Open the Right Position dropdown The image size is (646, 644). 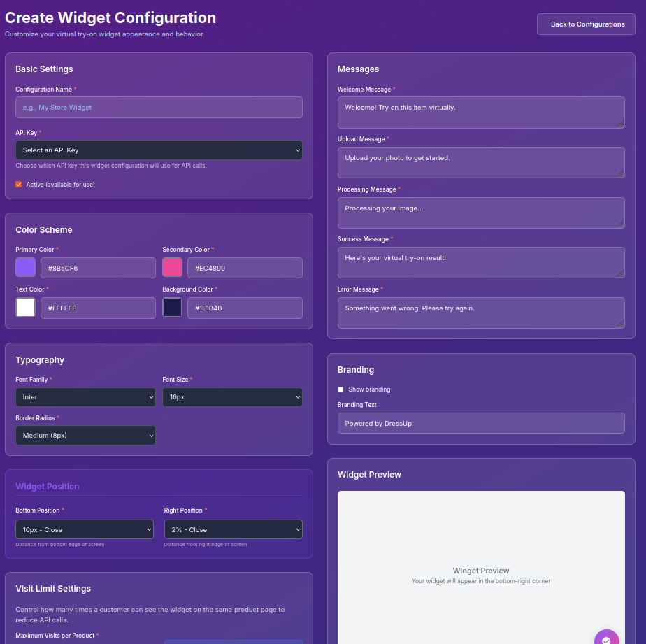[x=233, y=529]
